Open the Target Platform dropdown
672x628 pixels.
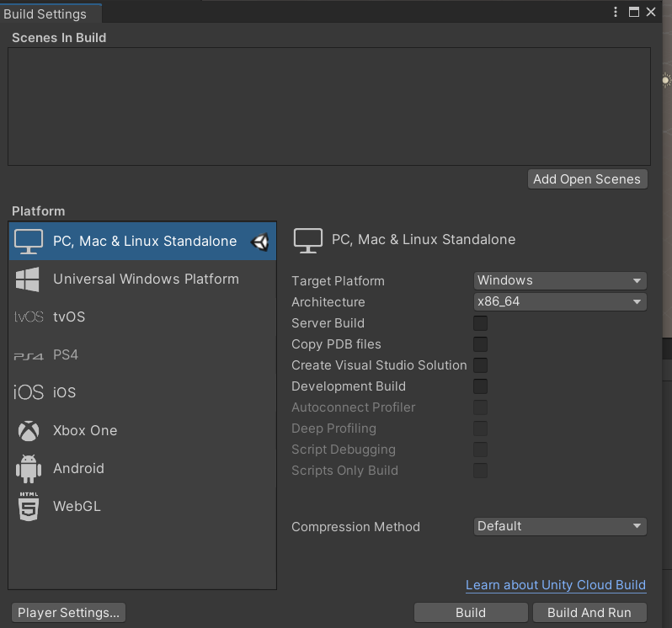[x=560, y=280]
